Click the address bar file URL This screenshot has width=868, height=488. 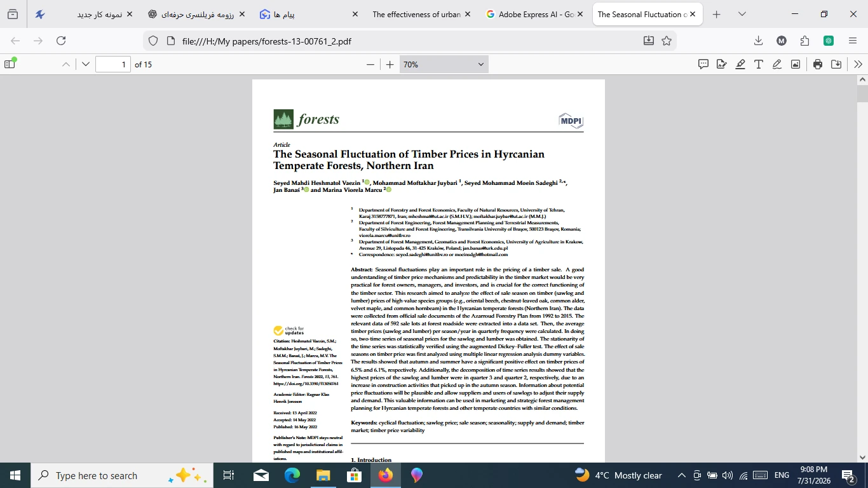267,41
